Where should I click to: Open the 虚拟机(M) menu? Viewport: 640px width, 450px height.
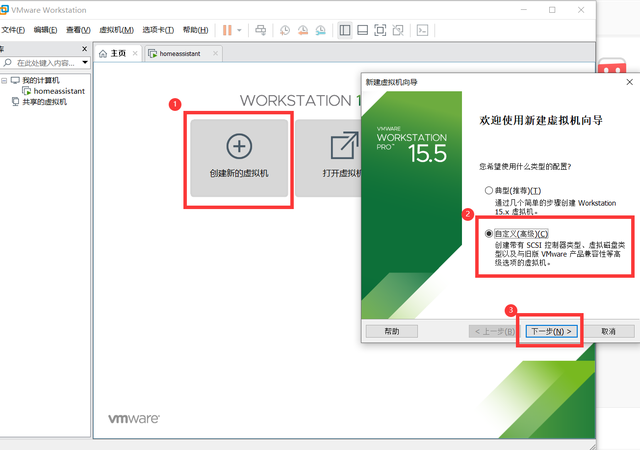point(116,30)
